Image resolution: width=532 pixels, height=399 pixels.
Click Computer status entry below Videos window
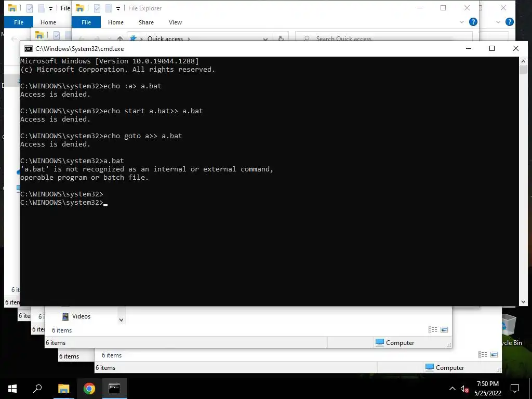click(x=395, y=343)
